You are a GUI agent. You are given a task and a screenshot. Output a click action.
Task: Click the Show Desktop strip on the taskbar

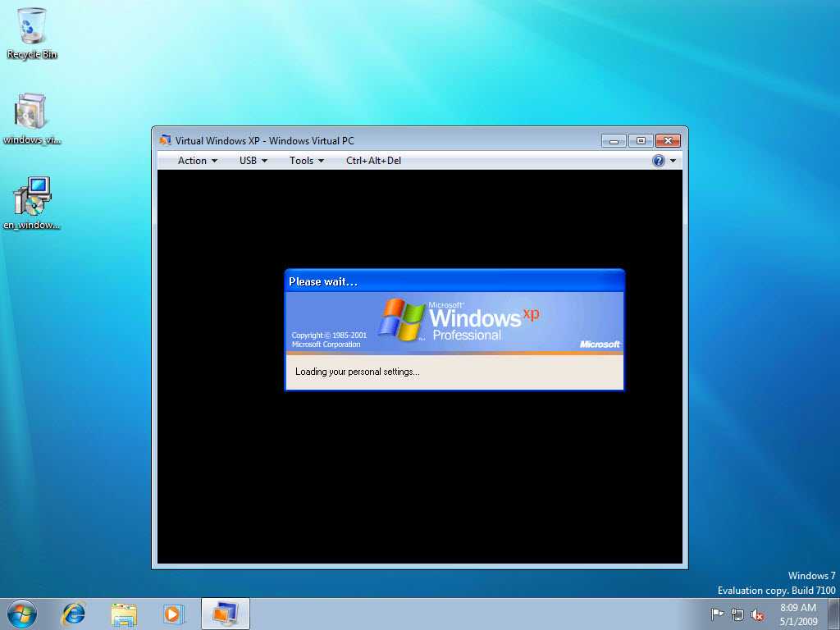point(834,614)
